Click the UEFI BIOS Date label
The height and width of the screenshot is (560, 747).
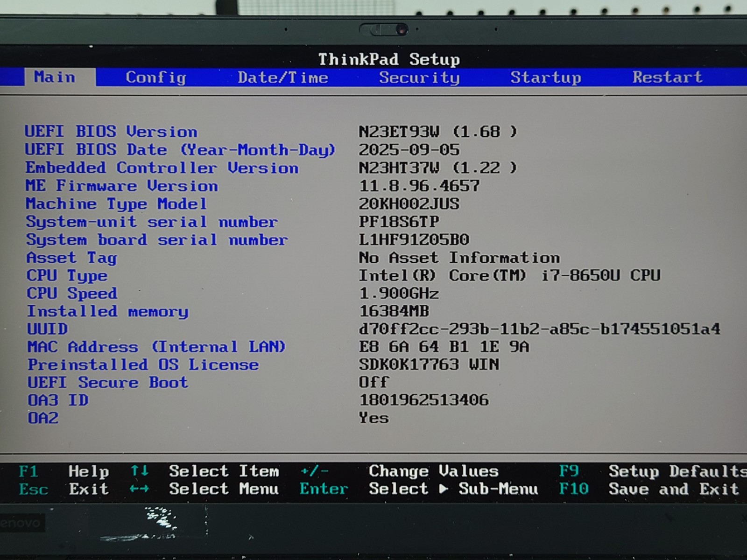180,150
